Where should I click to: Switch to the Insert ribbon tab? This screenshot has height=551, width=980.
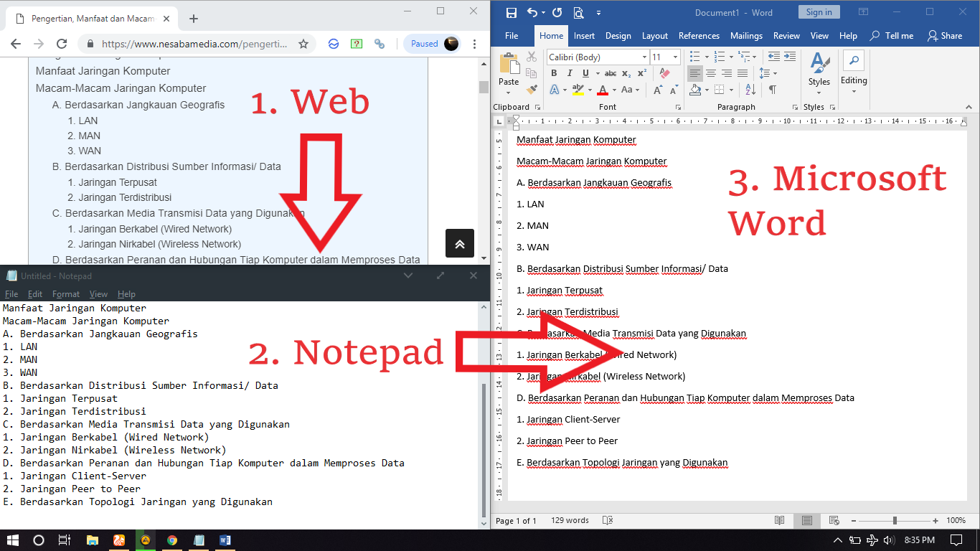click(584, 35)
